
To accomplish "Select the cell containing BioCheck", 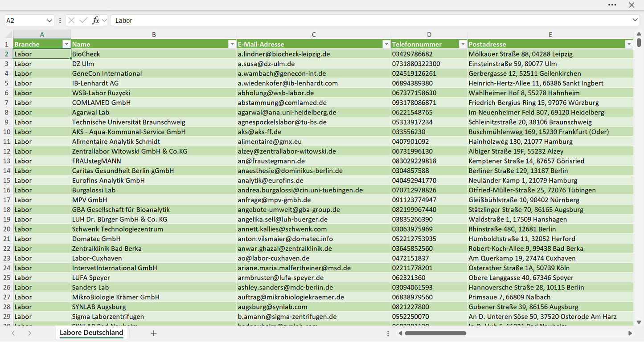I will 154,54.
